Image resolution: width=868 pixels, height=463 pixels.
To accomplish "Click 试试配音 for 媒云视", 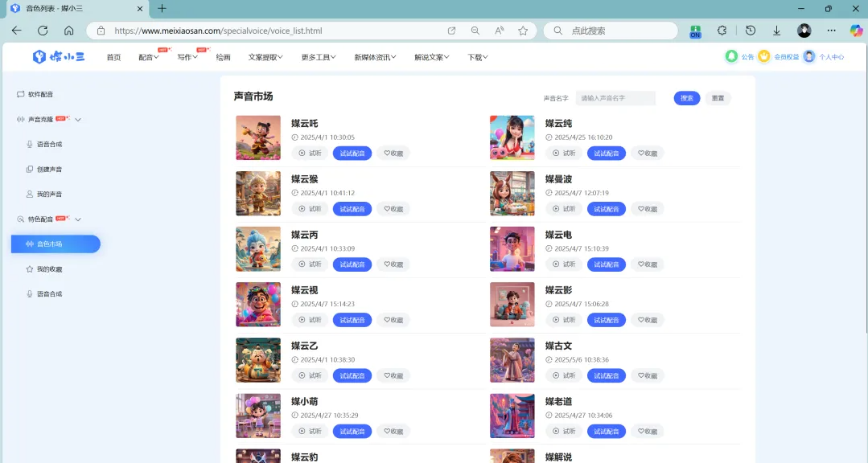I will 352,320.
